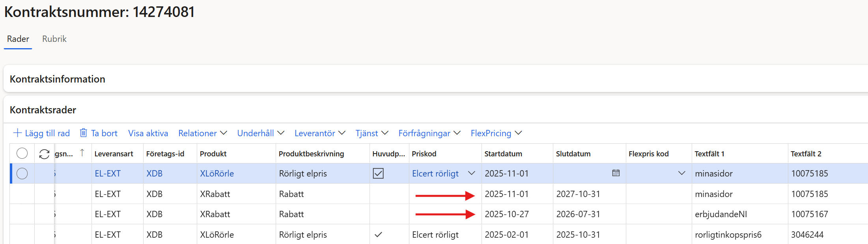Open the XLöRörle product link
Viewport: 868px width, 244px height.
coord(217,173)
